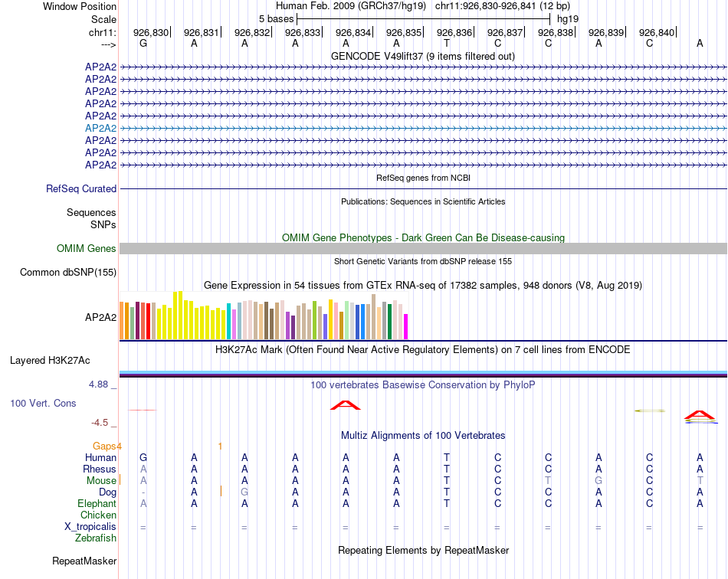This screenshot has height=579, width=728.
Task: Click the ---> strand direction arrow label
Action: coord(108,44)
